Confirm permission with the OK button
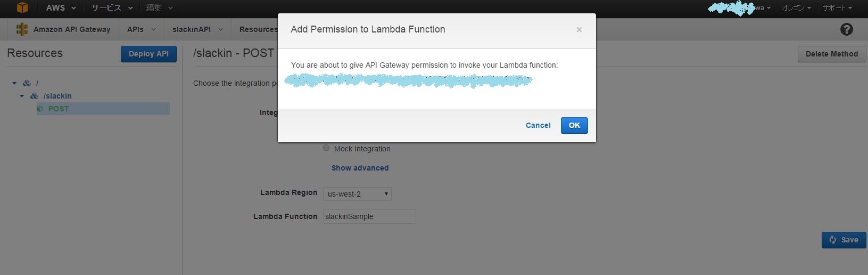This screenshot has width=868, height=275. click(x=574, y=125)
